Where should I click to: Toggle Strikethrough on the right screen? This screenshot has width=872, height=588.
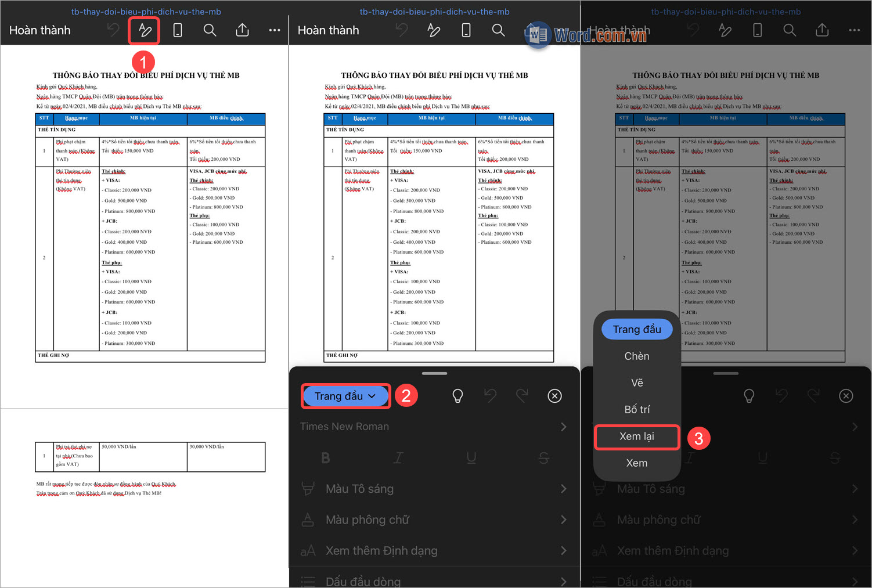835,458
